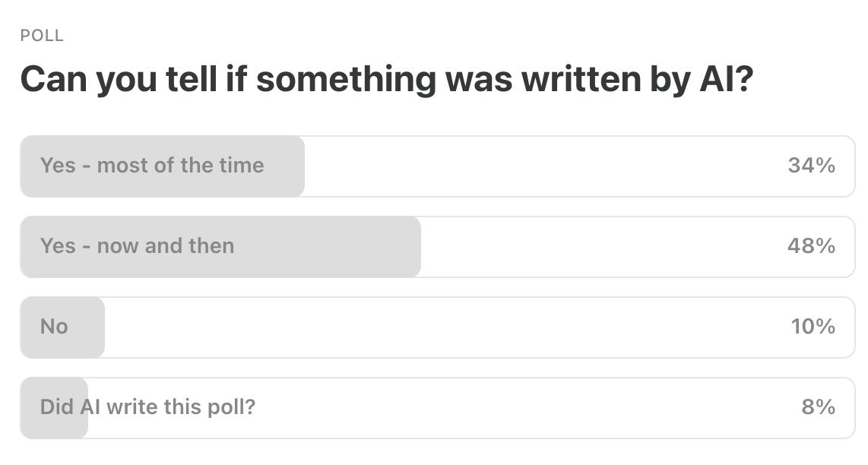Click the 34% result figure

point(811,166)
